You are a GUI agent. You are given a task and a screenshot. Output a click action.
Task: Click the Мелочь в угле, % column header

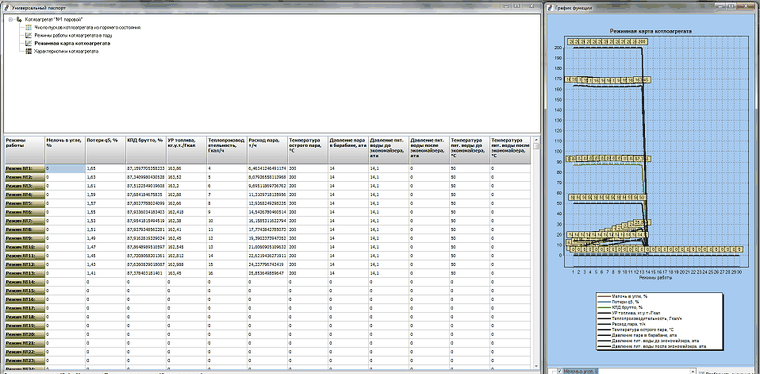coord(65,150)
